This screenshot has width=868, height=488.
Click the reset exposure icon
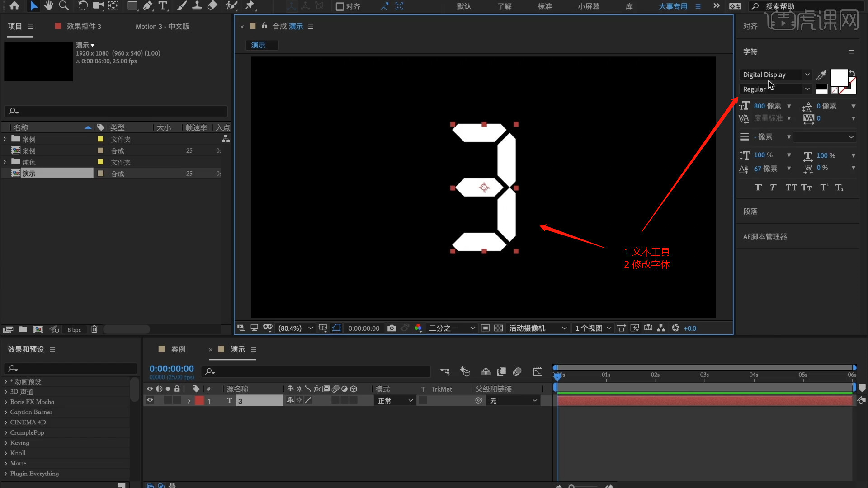coord(675,328)
